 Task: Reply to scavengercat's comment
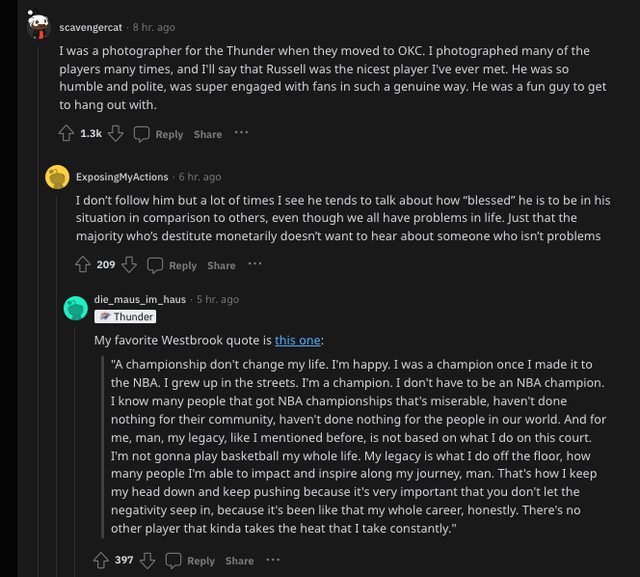159,134
